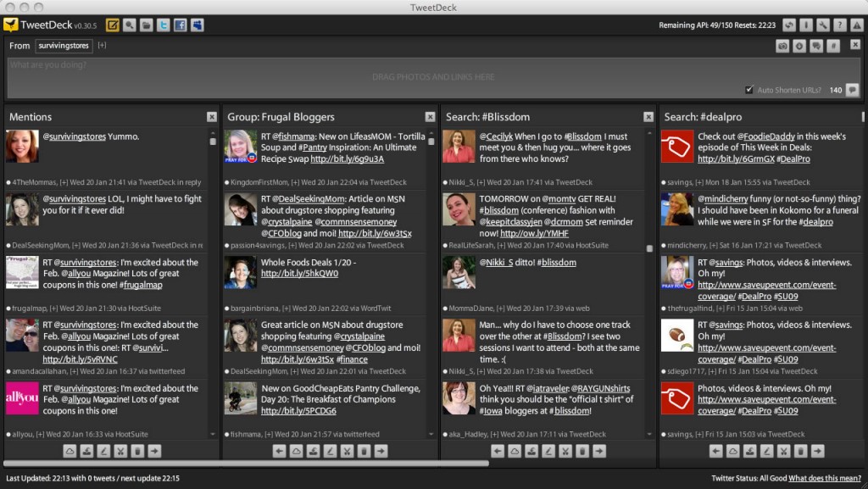Click the Twitter bird icon in toolbar

coord(164,25)
